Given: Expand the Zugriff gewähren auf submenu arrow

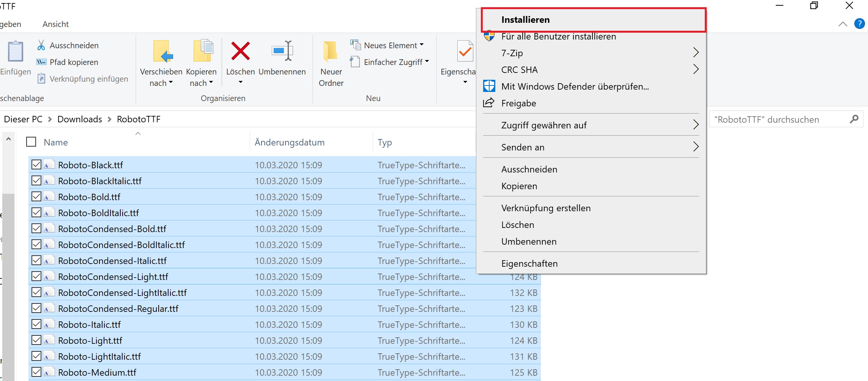Looking at the screenshot, I should click(x=696, y=125).
